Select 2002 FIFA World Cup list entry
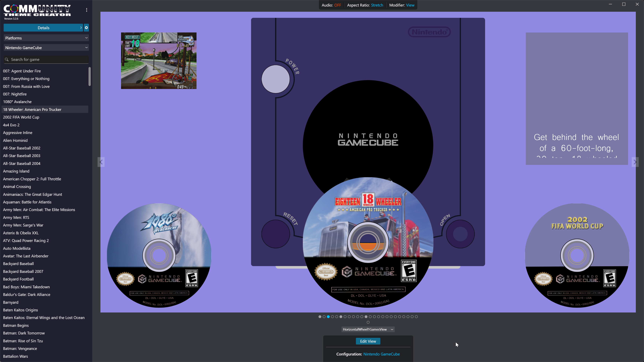 coord(21,117)
